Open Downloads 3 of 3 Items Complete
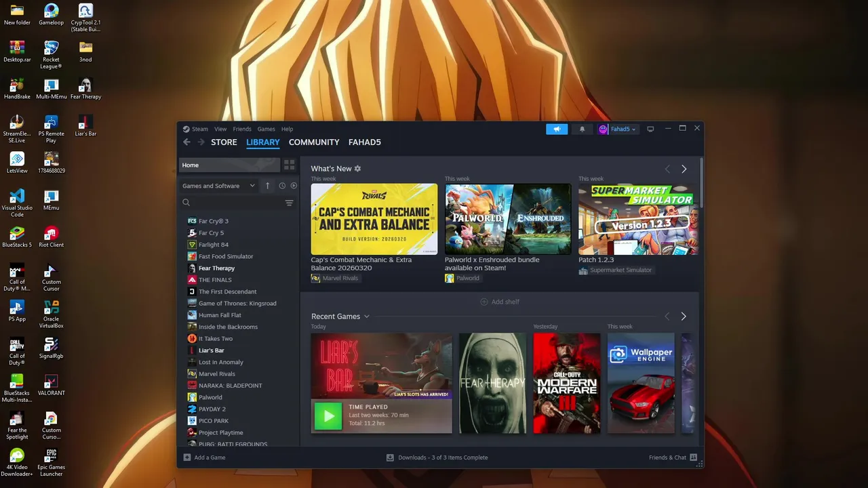 point(443,457)
